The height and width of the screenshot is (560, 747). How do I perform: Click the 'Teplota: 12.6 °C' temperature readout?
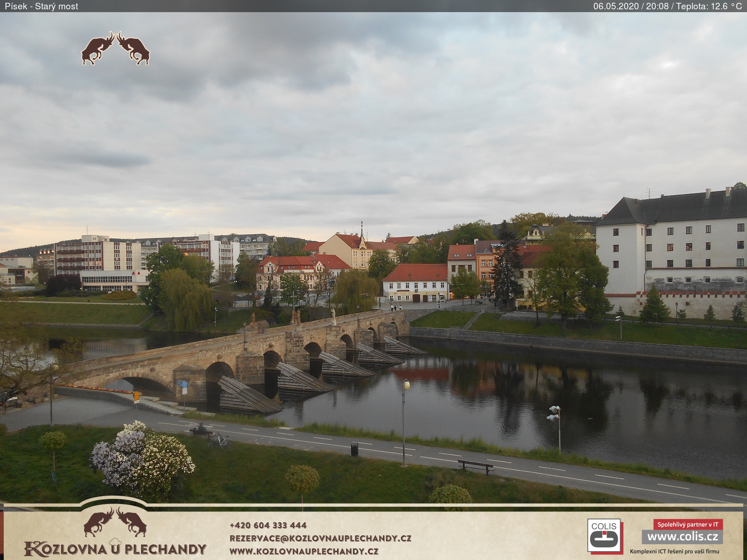click(x=709, y=6)
